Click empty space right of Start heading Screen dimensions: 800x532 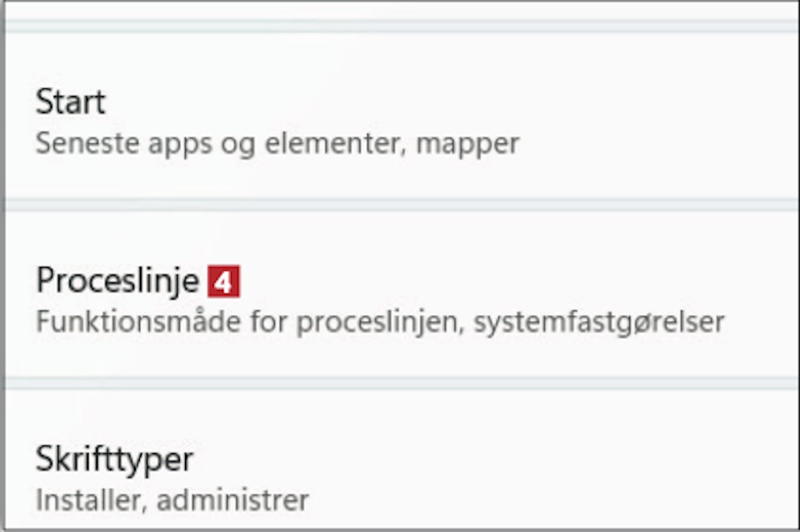[x=427, y=102]
